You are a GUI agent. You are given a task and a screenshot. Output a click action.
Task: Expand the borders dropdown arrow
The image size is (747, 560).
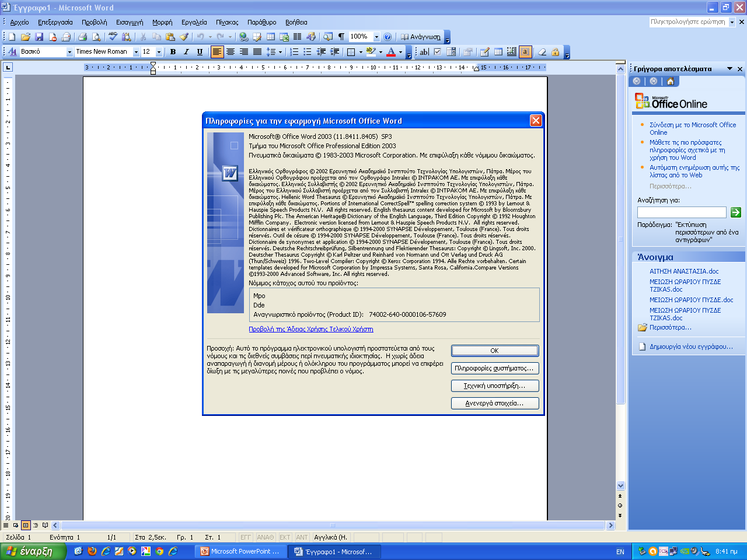361,52
